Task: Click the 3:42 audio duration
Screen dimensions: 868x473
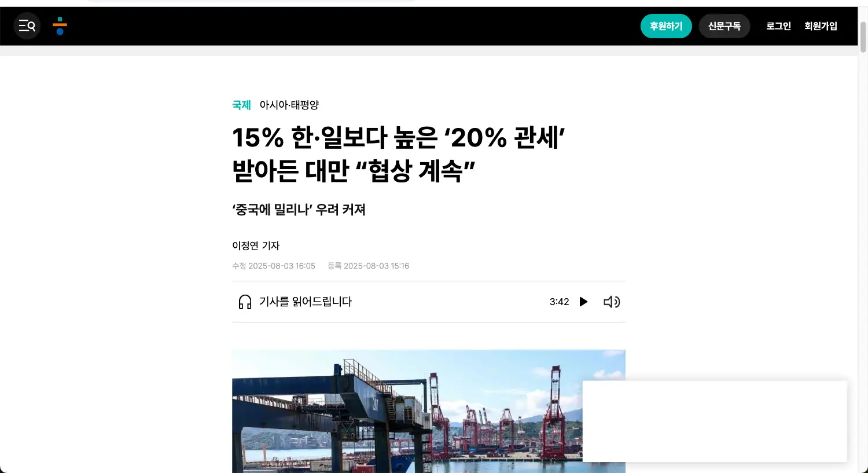Action: click(x=560, y=302)
